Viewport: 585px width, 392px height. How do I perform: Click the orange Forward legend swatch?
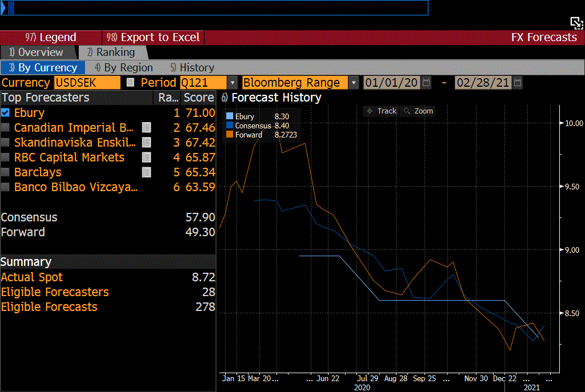[230, 135]
